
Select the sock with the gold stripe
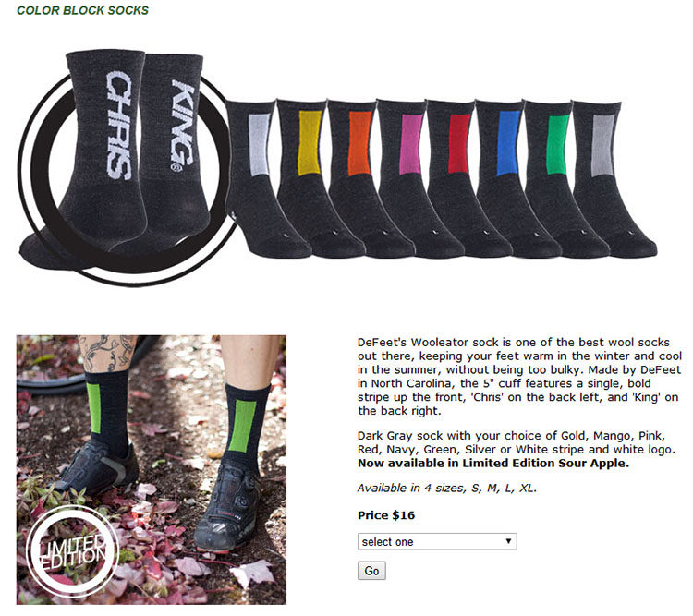tap(311, 176)
